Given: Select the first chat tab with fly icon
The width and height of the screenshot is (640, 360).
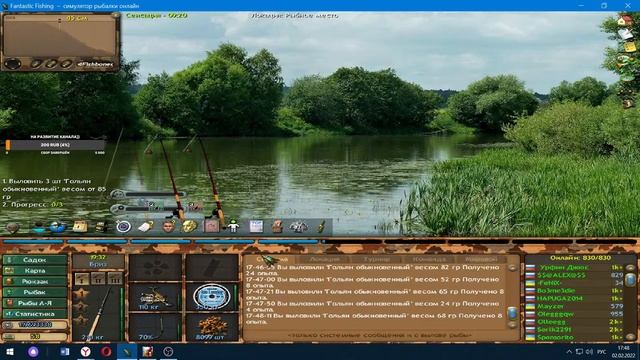Looking at the screenshot, I should click(271, 259).
